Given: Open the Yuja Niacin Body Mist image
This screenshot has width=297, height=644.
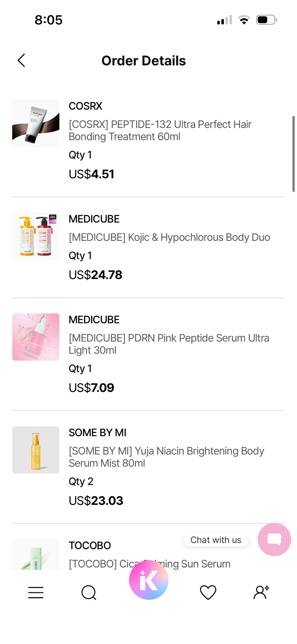Looking at the screenshot, I should [36, 450].
